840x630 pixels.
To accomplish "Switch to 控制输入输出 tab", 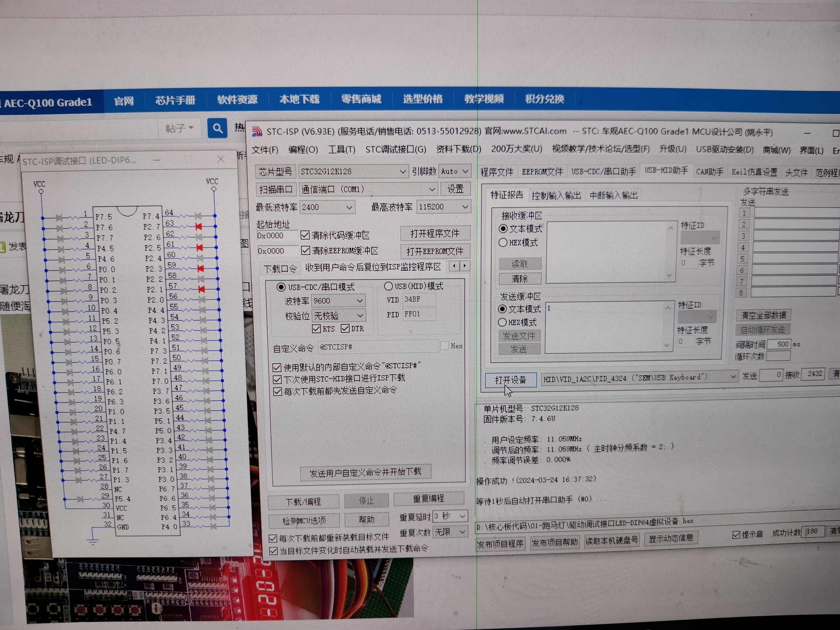I will pyautogui.click(x=556, y=195).
